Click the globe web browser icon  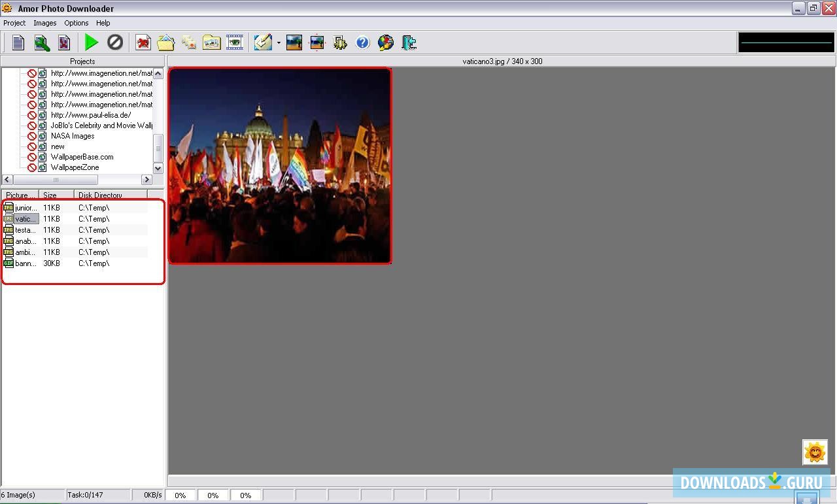[x=385, y=42]
